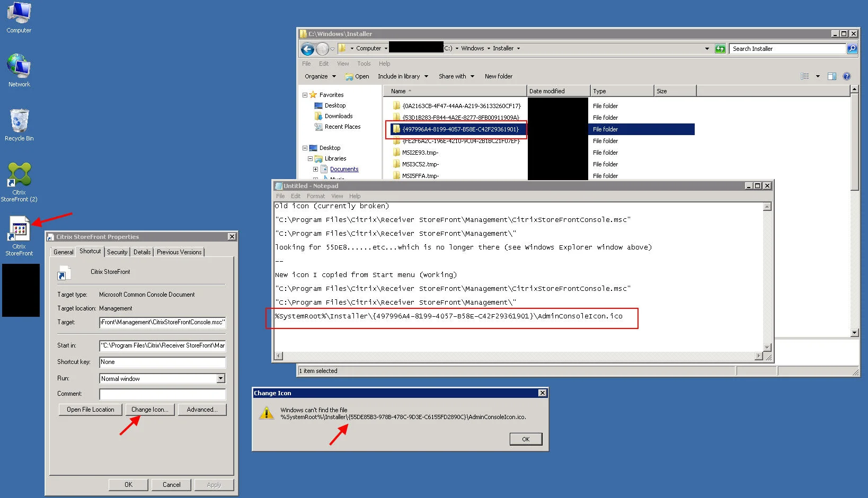Image resolution: width=868 pixels, height=498 pixels.
Task: Open Recent Places in the navigation pane
Action: click(x=337, y=127)
